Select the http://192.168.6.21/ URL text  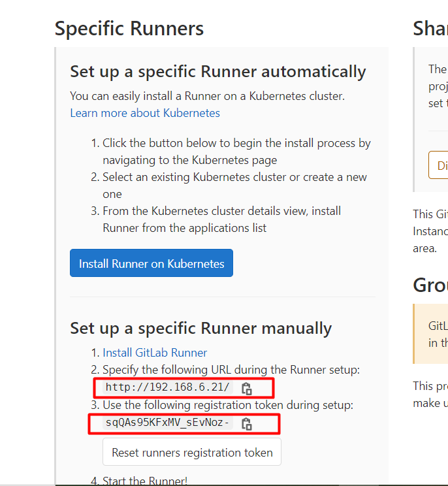(168, 387)
